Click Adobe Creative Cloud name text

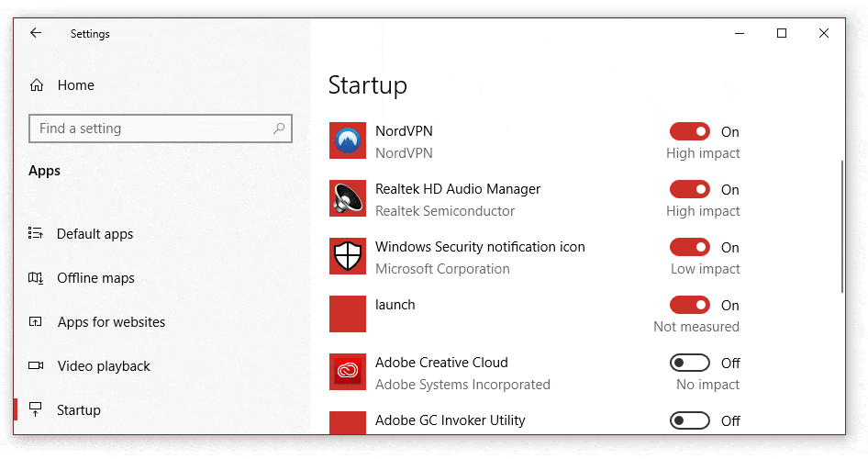[x=441, y=363]
